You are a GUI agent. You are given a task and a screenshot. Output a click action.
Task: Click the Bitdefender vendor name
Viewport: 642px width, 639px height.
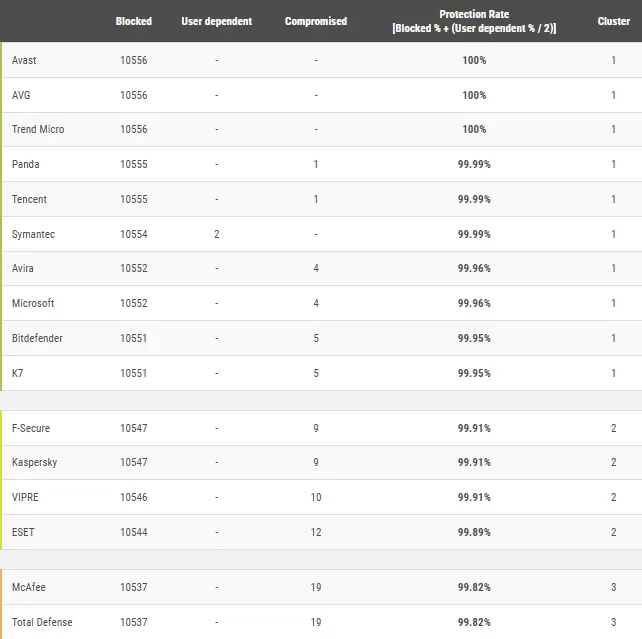point(37,338)
